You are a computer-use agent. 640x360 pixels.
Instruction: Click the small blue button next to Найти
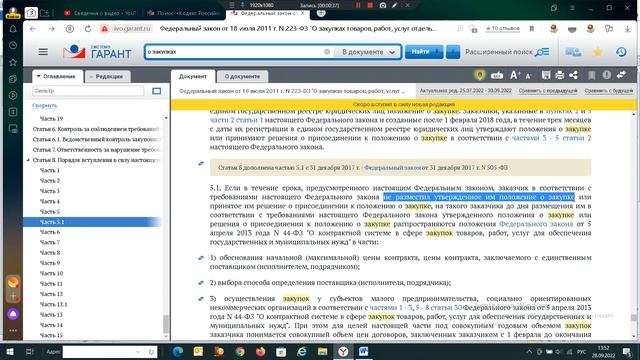453,52
